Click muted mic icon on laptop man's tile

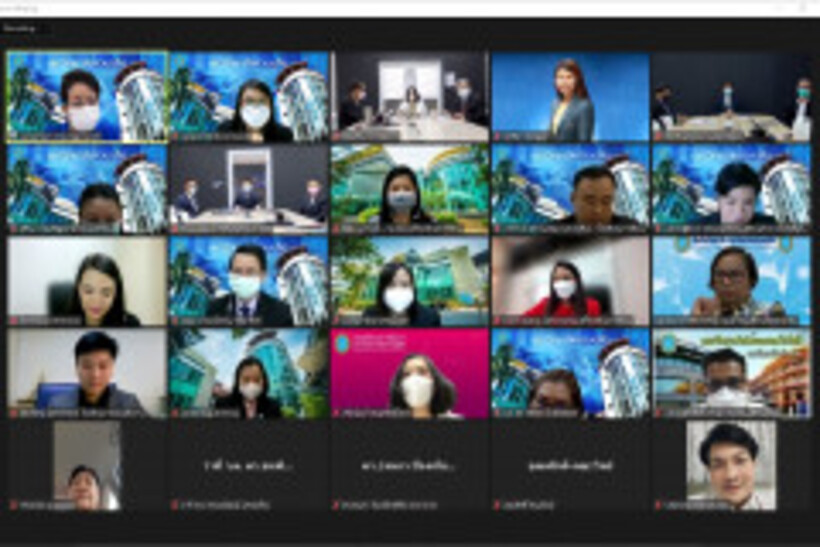coord(13,413)
